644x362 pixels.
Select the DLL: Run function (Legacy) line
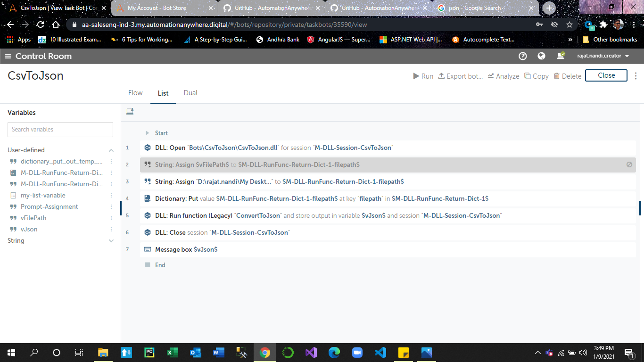(x=388, y=215)
